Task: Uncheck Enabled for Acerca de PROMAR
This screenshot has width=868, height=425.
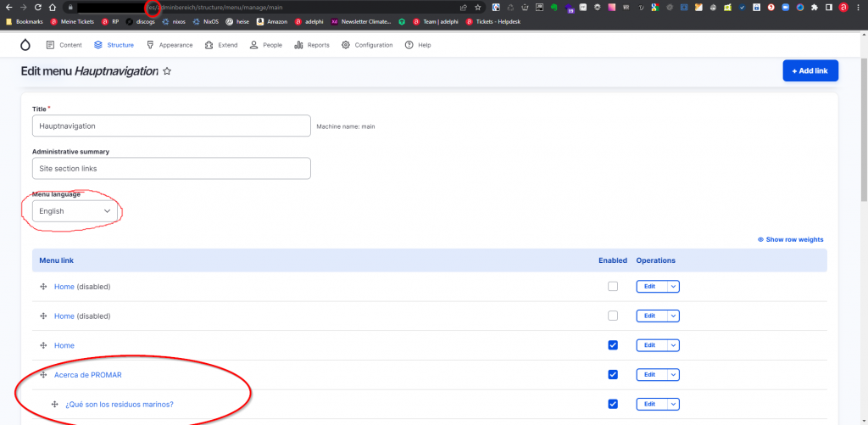Action: click(613, 375)
